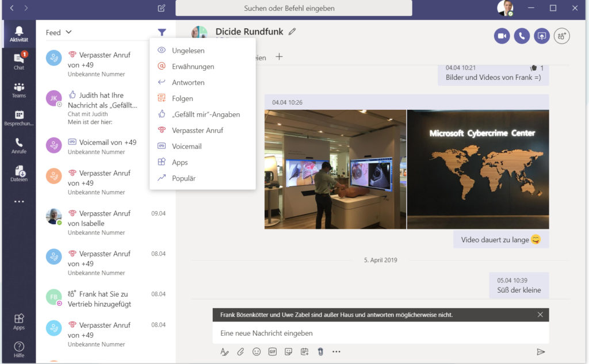Viewport: 589px width, 364px height.
Task: Filter feed by Antworten
Action: tap(202, 82)
